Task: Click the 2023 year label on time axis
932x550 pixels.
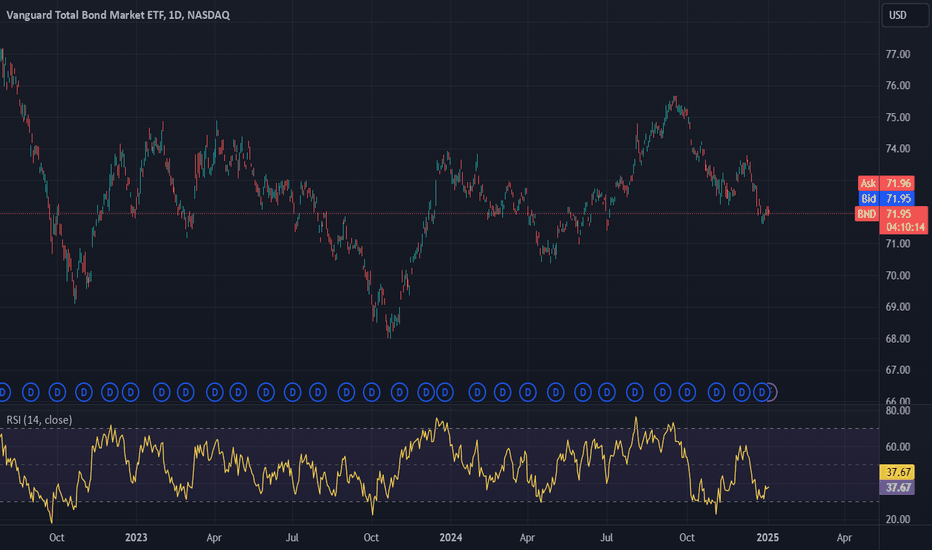Action: click(x=136, y=538)
